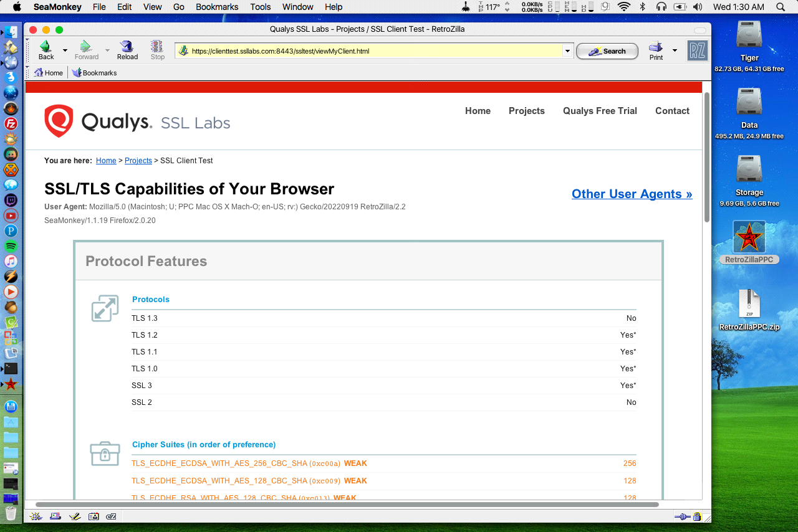
Task: Open YouTube icon in the Dock
Action: [x=11, y=216]
